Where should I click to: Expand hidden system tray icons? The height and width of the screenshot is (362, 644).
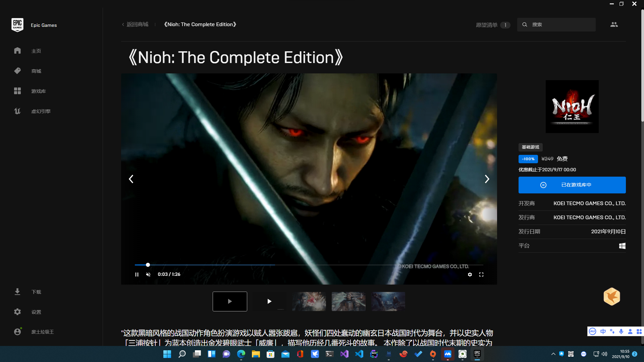[553, 354]
